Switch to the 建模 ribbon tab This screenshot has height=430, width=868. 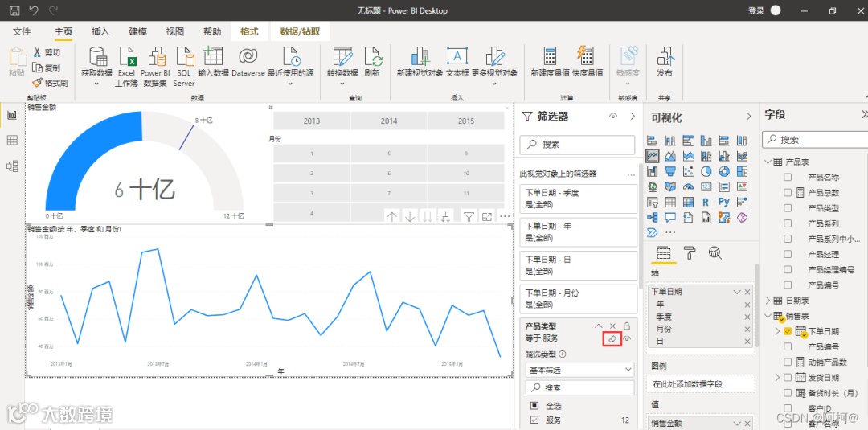coord(138,31)
